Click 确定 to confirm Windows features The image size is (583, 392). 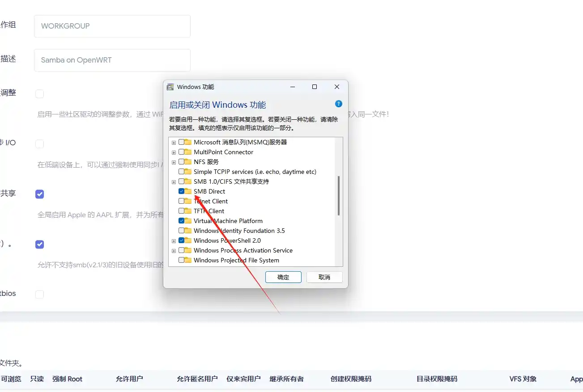(283, 277)
